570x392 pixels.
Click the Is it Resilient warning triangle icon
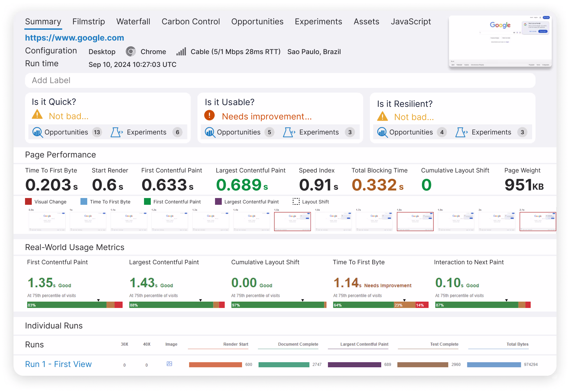[x=382, y=116]
